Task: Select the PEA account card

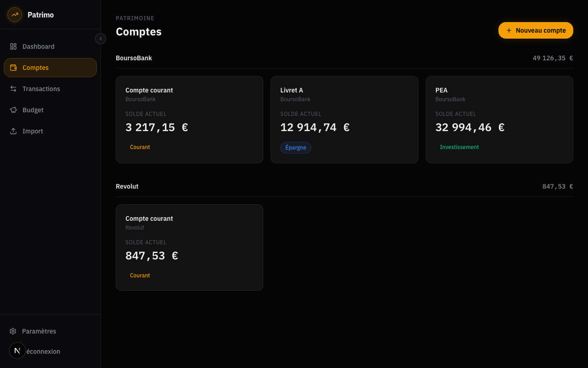Action: [x=499, y=120]
